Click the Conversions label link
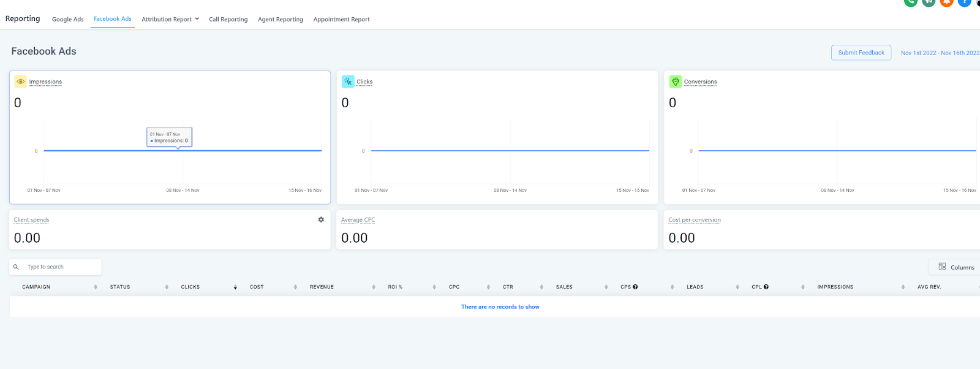Image resolution: width=980 pixels, height=369 pixels. (x=700, y=82)
